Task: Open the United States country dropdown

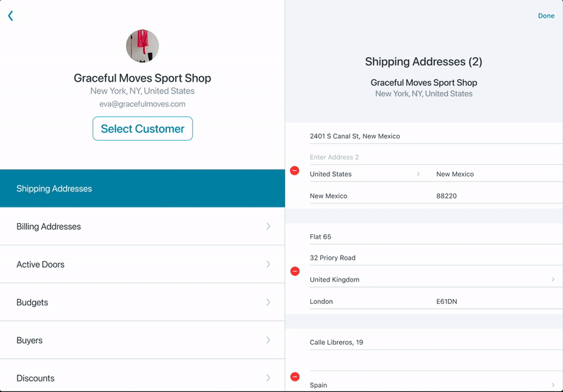Action: (x=365, y=174)
